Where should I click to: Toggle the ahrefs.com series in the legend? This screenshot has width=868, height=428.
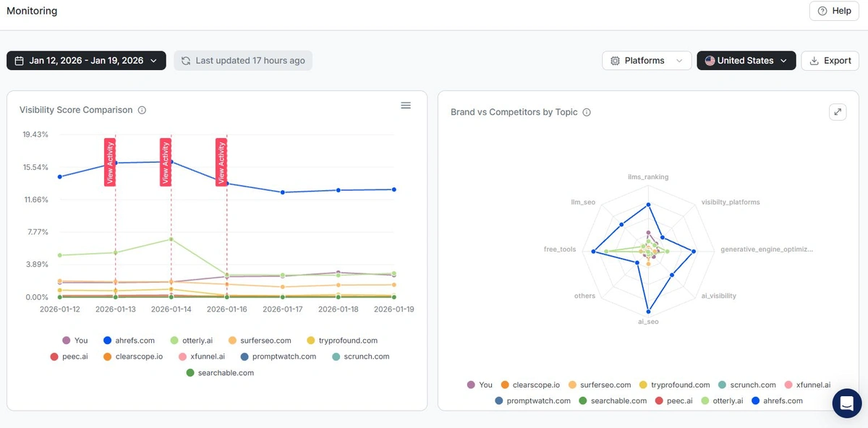(x=129, y=340)
